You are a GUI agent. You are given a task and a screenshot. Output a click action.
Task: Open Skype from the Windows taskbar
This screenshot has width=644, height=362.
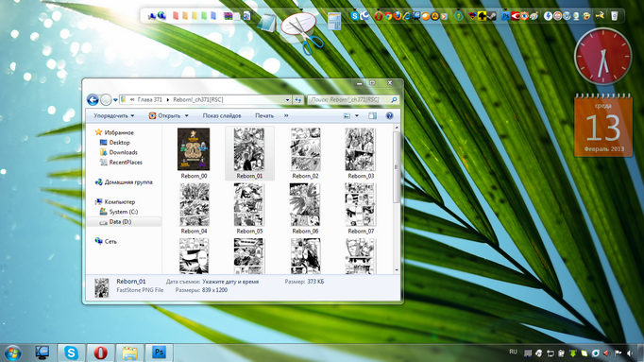point(71,353)
